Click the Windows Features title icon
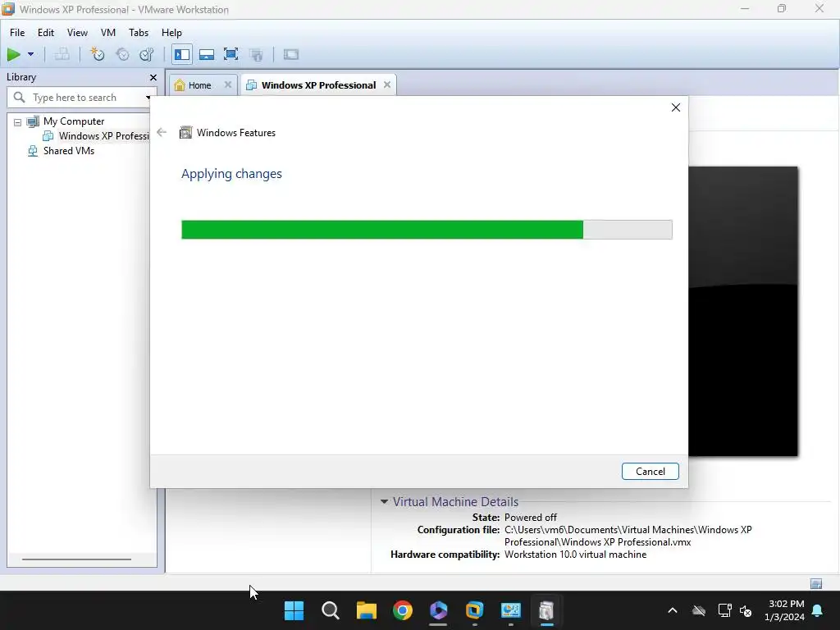The height and width of the screenshot is (630, 840). pos(185,132)
